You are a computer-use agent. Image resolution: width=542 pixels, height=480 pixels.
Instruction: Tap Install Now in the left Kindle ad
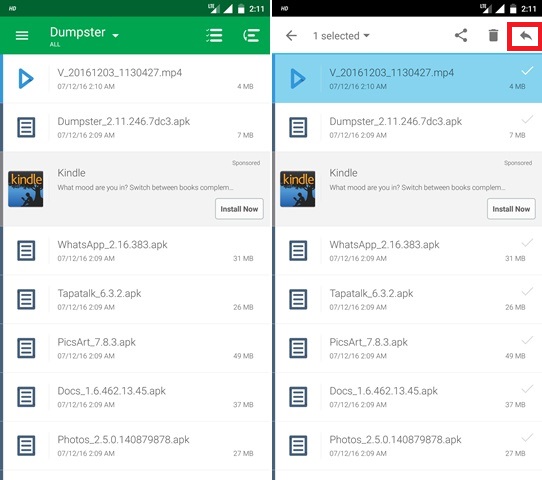(239, 209)
